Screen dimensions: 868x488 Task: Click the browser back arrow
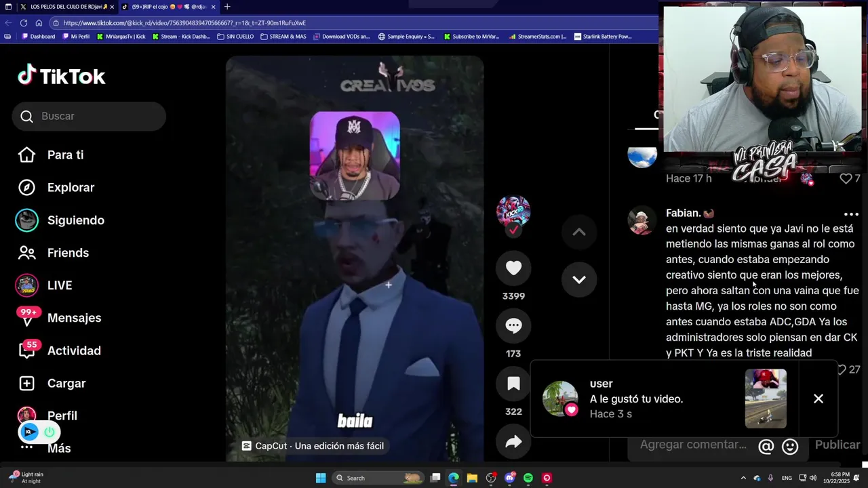pos(8,23)
